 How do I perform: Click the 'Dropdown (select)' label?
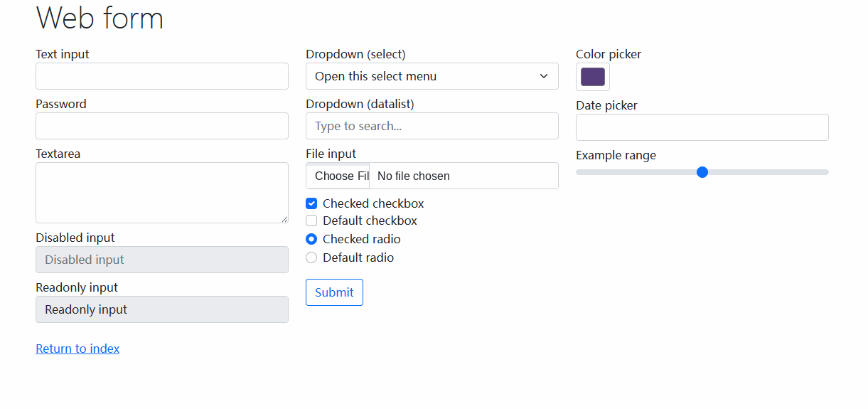click(355, 54)
